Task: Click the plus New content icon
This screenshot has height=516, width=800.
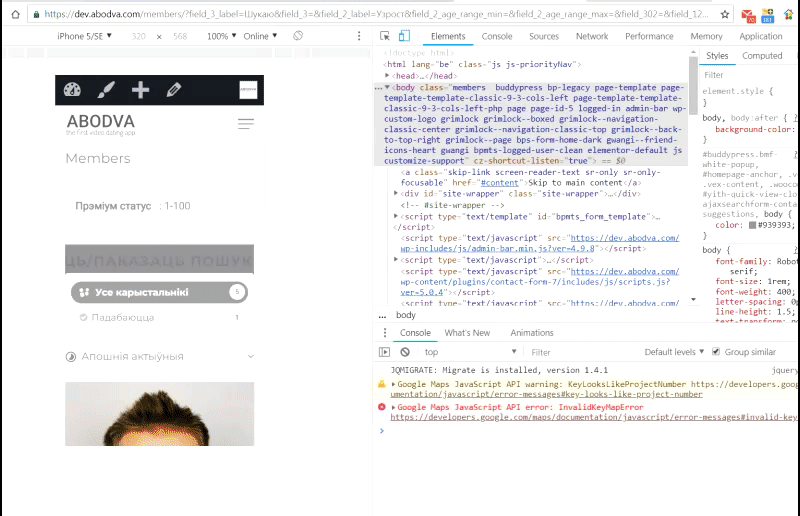Action: click(140, 90)
